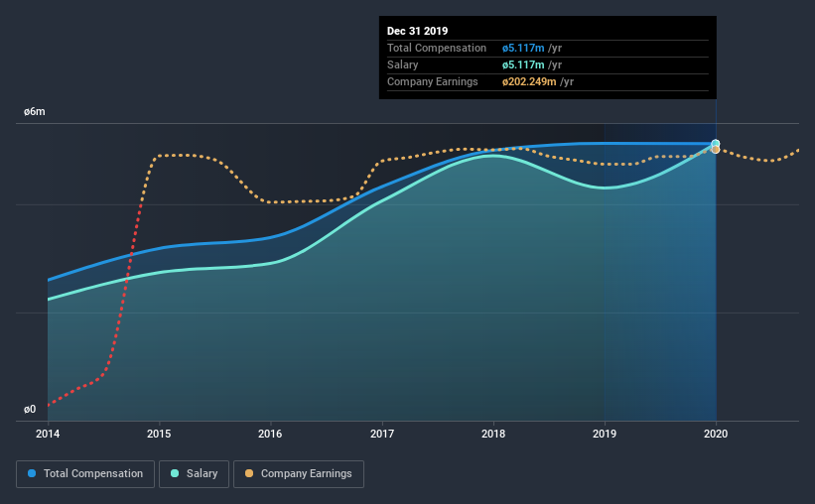Click 'Company Earnings' label in tooltip
Image resolution: width=815 pixels, height=504 pixels.
pos(433,82)
